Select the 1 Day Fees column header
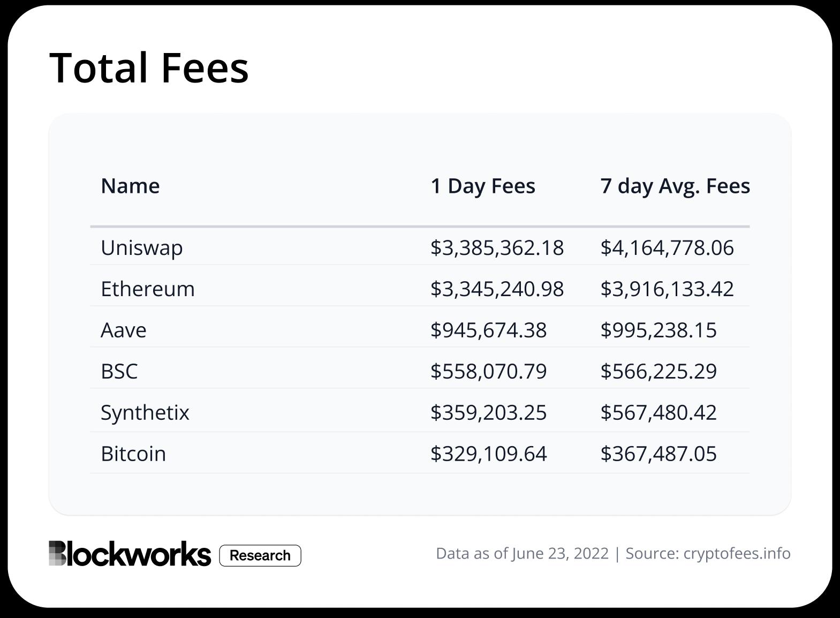840x618 pixels. coord(482,186)
